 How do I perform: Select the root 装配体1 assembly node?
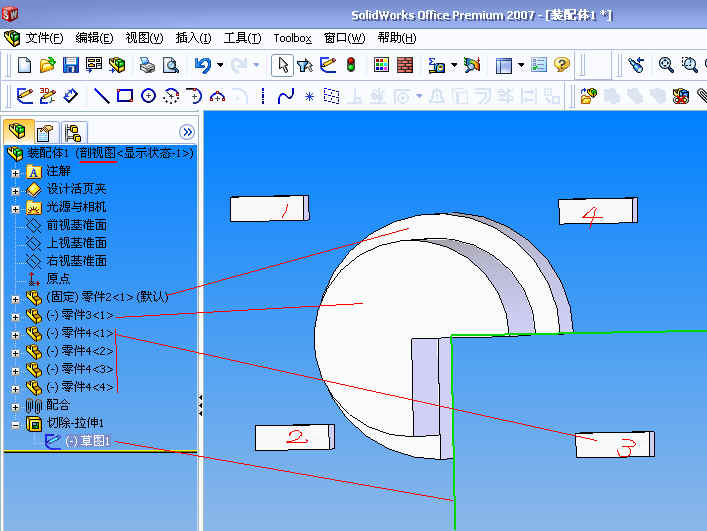pos(110,153)
